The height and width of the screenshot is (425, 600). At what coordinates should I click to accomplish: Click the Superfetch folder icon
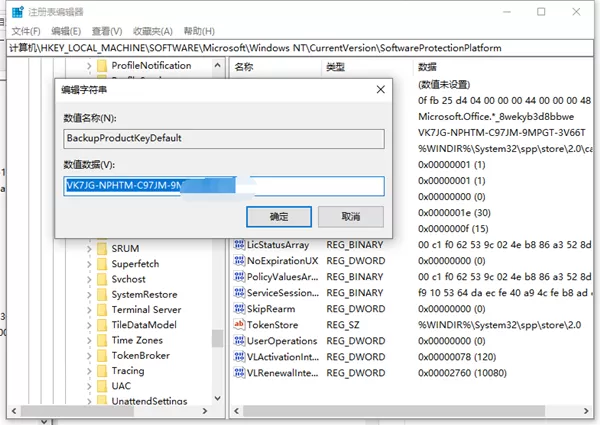tap(102, 264)
